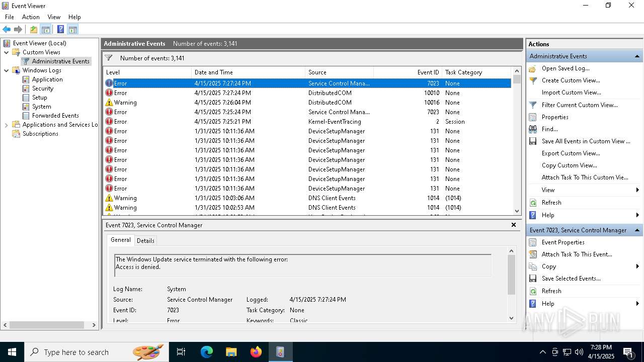644x362 pixels.
Task: Click the Copy icon in the Actions pane
Action: [x=533, y=266]
